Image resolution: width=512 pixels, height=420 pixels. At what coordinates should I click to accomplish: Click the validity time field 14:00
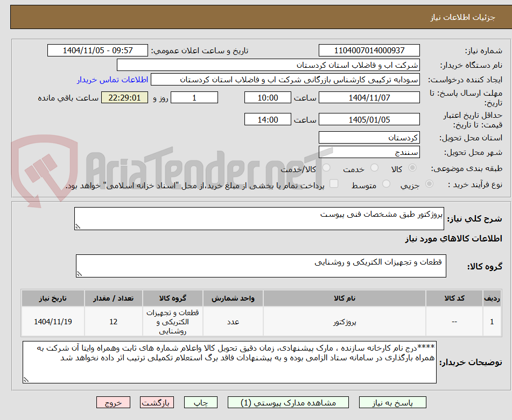tap(268, 119)
